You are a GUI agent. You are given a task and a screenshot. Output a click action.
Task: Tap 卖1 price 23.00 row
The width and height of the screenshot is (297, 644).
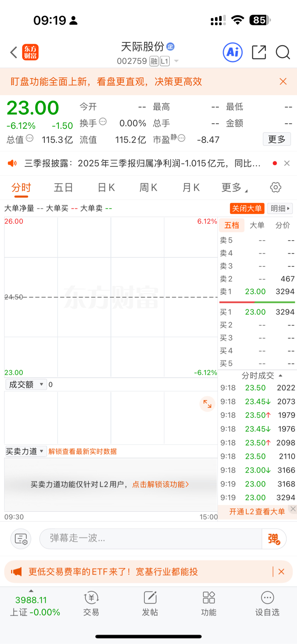[257, 292]
